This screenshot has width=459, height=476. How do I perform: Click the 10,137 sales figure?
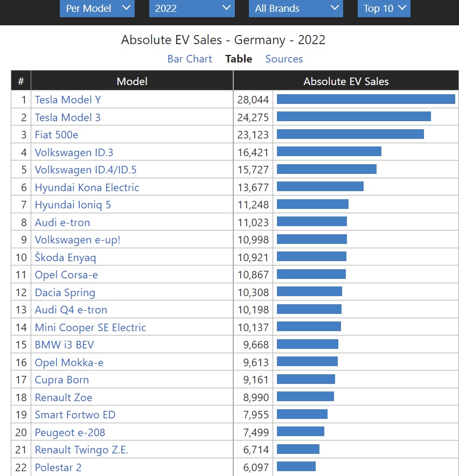[253, 327]
